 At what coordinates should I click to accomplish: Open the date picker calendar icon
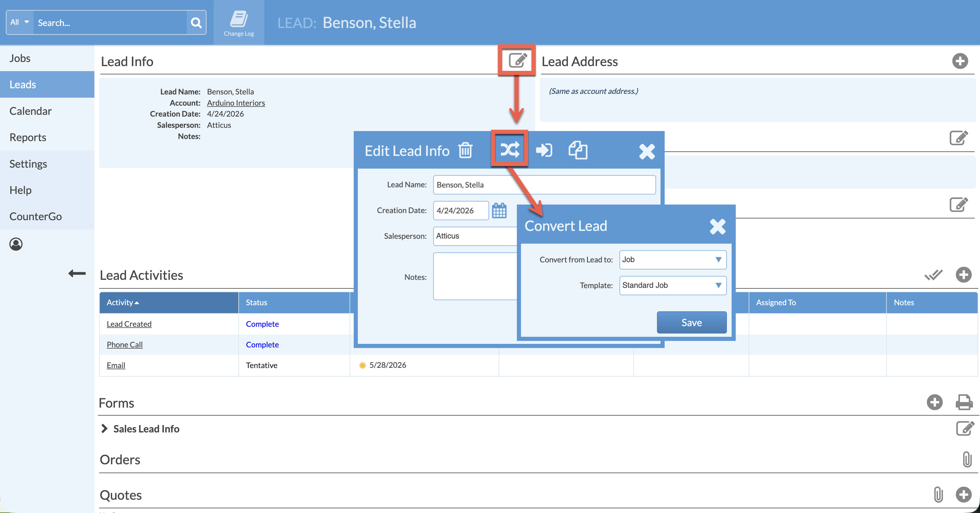coord(499,210)
